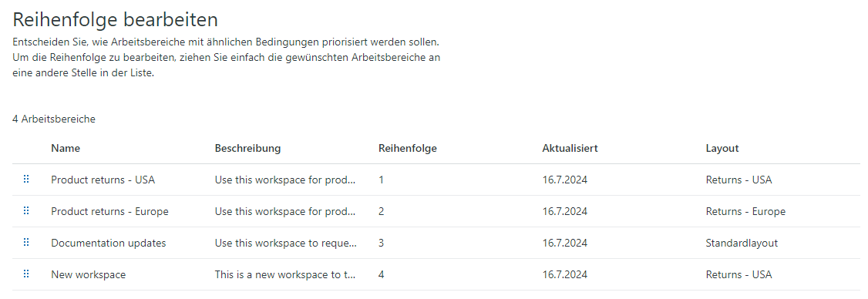The height and width of the screenshot is (299, 868).
Task: Click the Layout column header
Action: pos(722,149)
